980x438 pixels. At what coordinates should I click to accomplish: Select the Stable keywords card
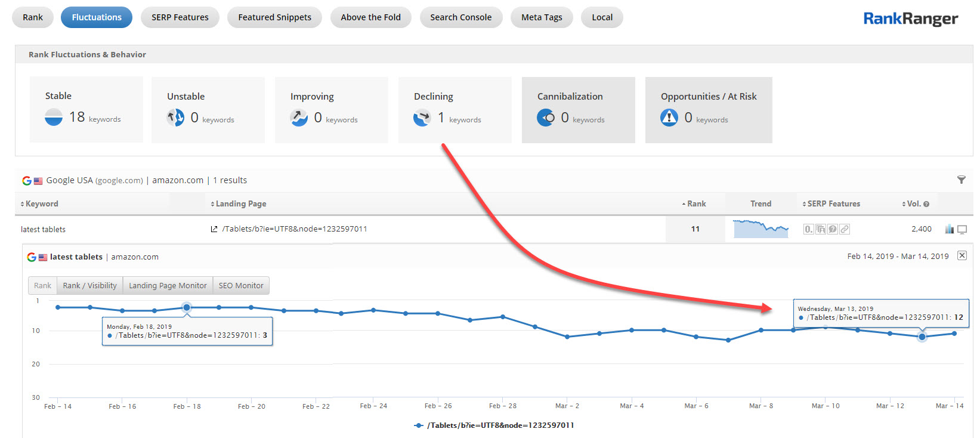[x=86, y=110]
